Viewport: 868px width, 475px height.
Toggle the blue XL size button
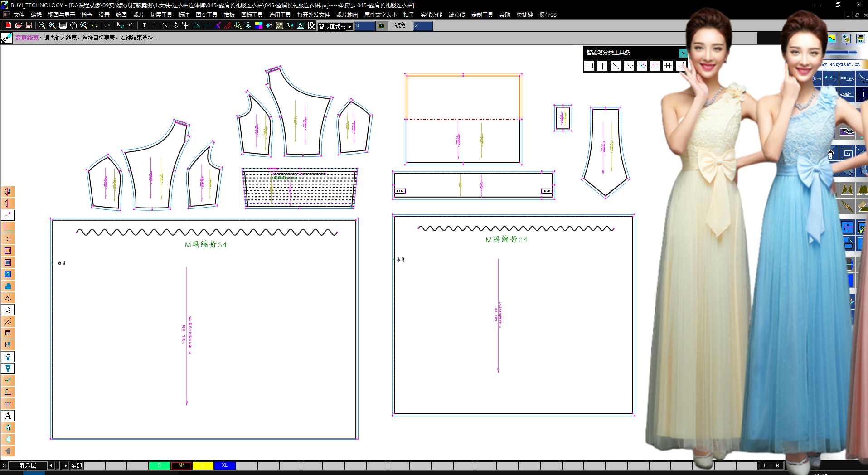click(224, 465)
